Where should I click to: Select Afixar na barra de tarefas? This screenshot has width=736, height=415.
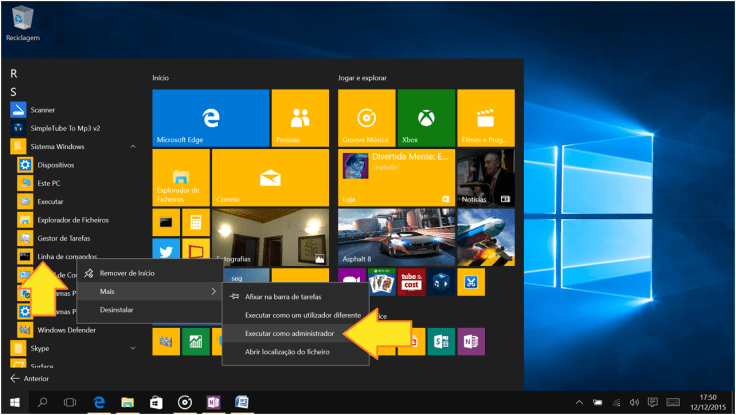click(x=282, y=297)
